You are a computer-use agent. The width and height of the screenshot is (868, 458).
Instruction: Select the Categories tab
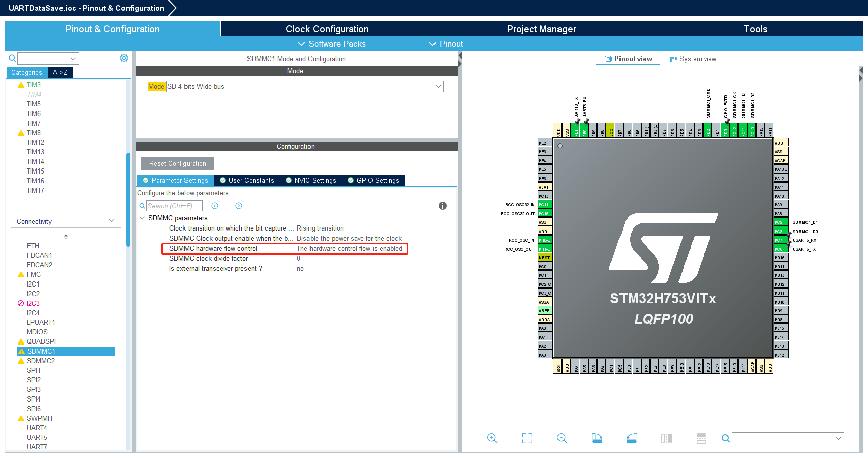point(27,73)
